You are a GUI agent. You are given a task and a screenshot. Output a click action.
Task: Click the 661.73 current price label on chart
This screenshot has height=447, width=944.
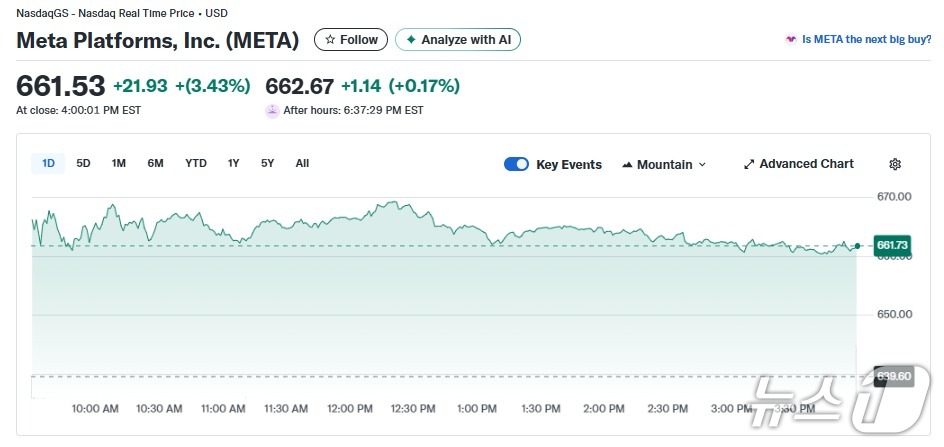(x=891, y=245)
